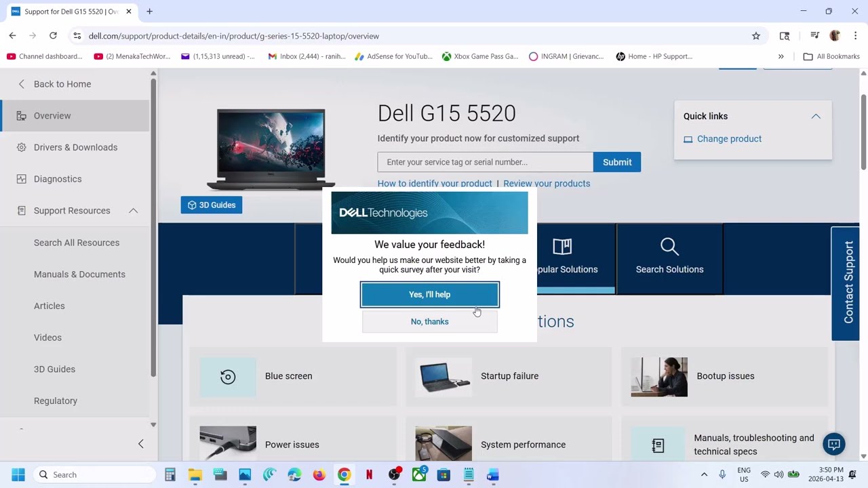Open Drivers & Downloads section
Viewport: 868px width, 488px height.
(x=75, y=147)
